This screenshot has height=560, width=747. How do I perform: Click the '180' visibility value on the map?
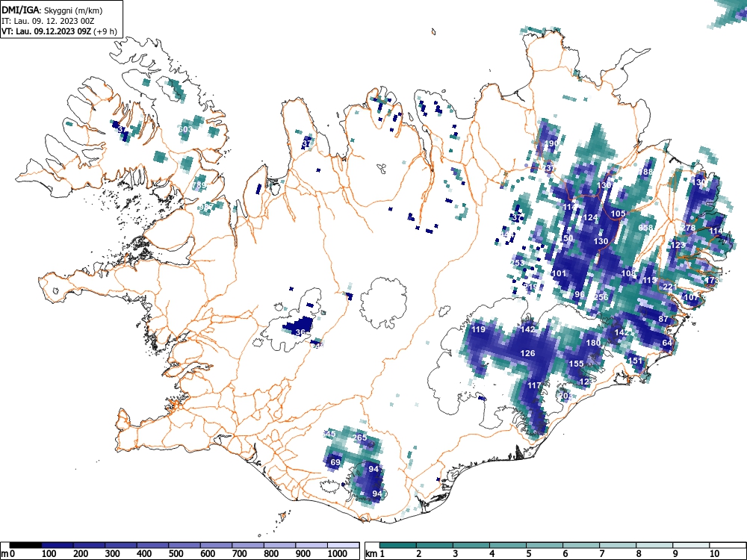[594, 343]
